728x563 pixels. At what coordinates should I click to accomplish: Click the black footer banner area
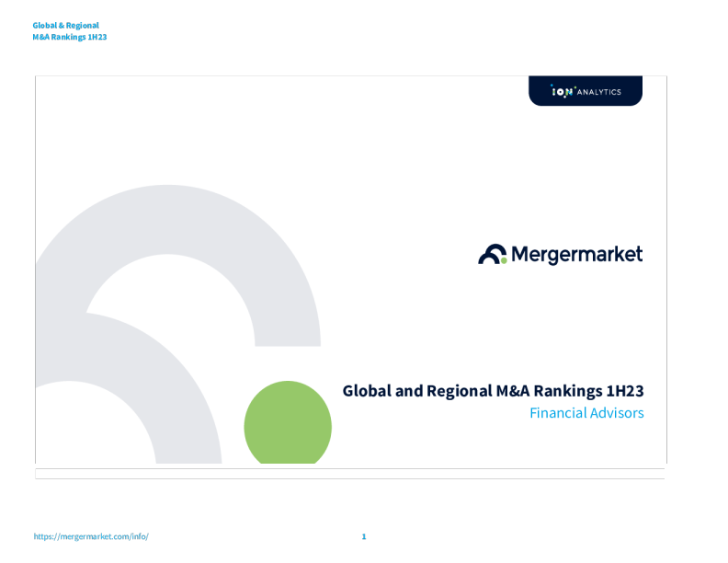(349, 506)
